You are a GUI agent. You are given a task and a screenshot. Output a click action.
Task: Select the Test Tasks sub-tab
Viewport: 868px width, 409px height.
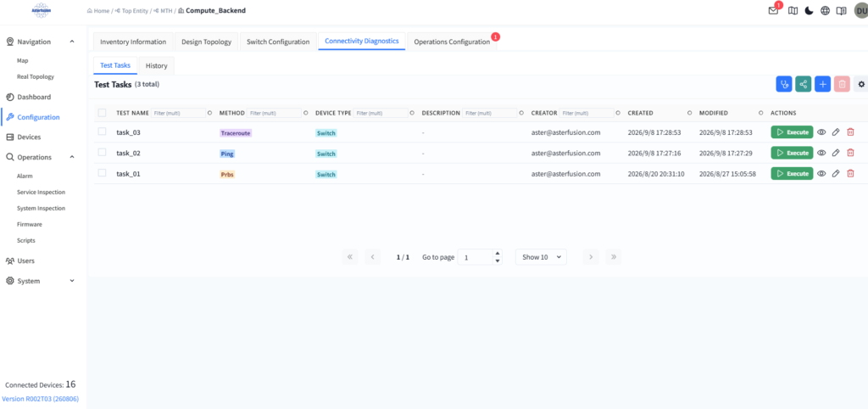coord(115,65)
